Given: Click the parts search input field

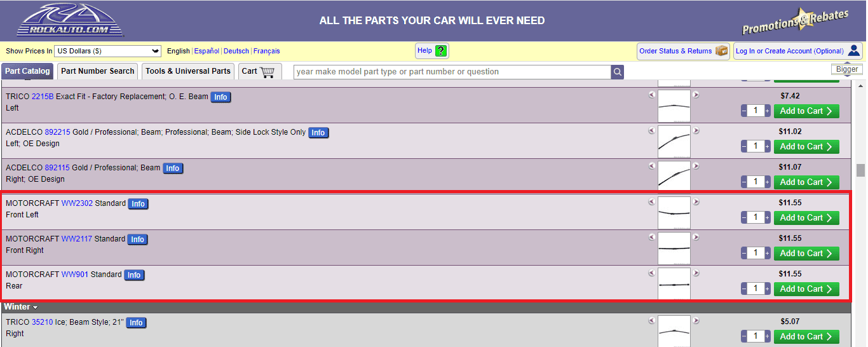Looking at the screenshot, I should tap(452, 72).
